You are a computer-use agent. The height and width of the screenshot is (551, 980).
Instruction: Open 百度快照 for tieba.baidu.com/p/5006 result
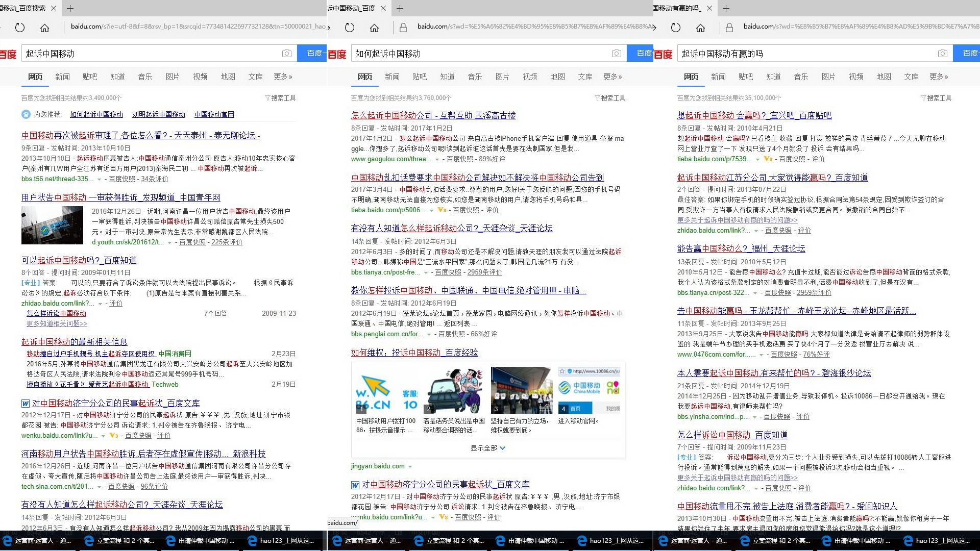click(x=465, y=210)
